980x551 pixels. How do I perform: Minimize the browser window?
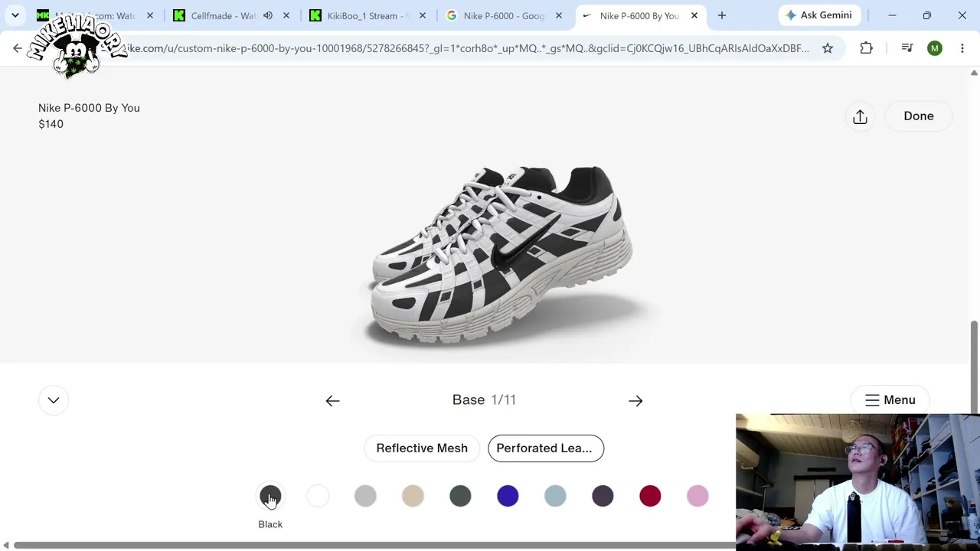coord(892,15)
